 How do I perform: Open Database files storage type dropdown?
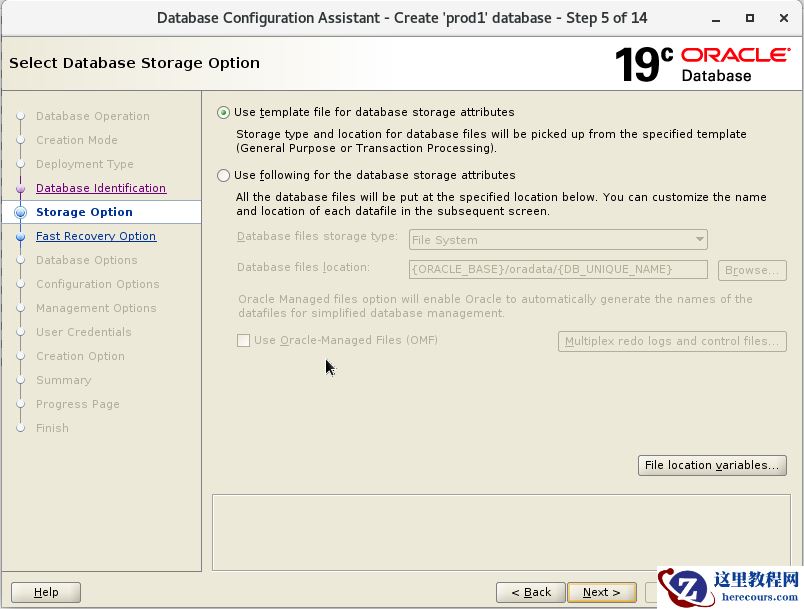558,240
